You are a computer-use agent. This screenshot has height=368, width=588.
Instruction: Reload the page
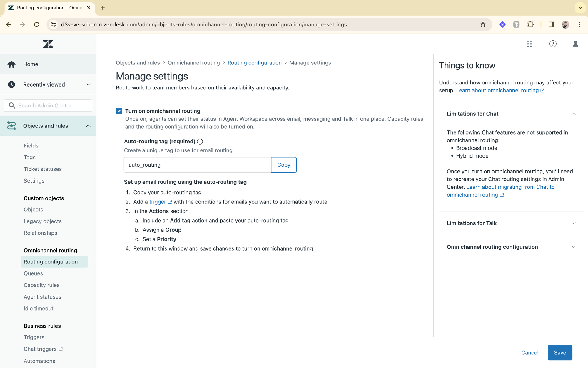coord(36,24)
